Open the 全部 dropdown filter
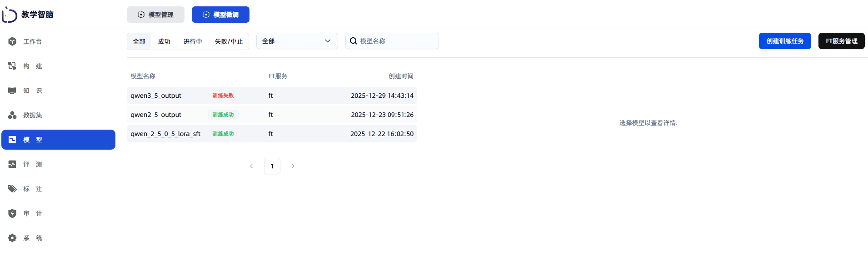Screen dimensions: 868x272 297,41
